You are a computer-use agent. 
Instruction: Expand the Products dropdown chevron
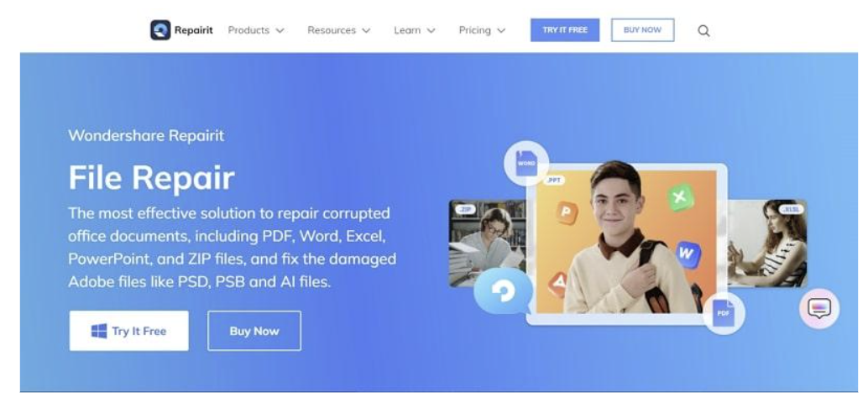tap(280, 31)
